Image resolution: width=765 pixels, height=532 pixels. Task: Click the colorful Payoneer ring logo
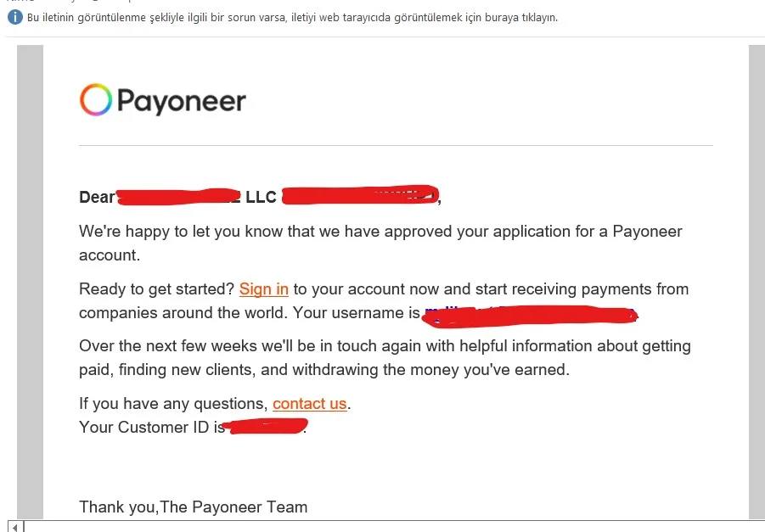(x=96, y=99)
